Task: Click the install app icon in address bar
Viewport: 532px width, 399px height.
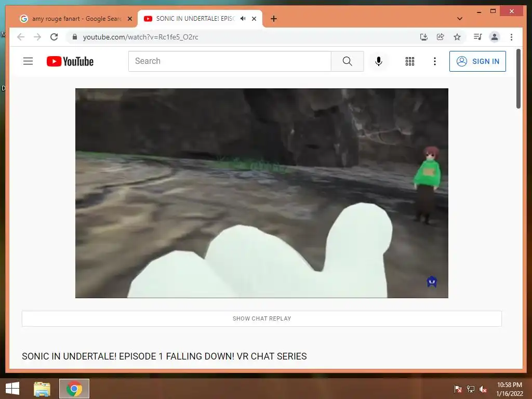Action: 423,37
